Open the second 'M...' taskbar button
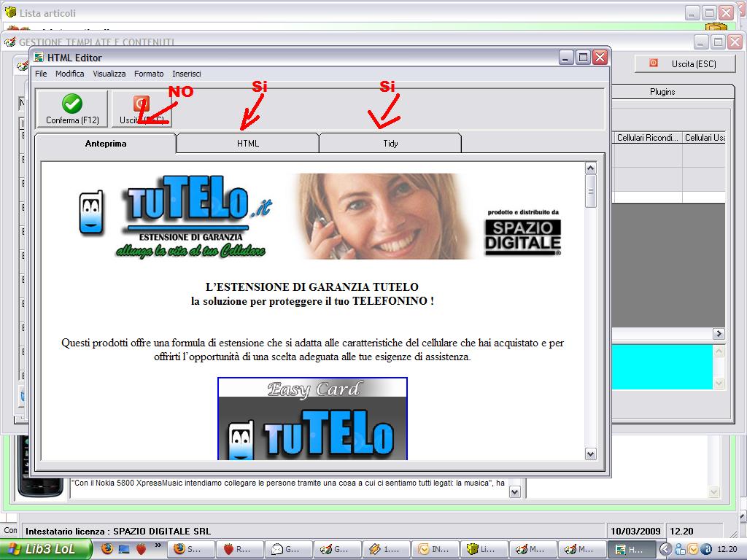Image resolution: width=747 pixels, height=560 pixels. tap(582, 549)
